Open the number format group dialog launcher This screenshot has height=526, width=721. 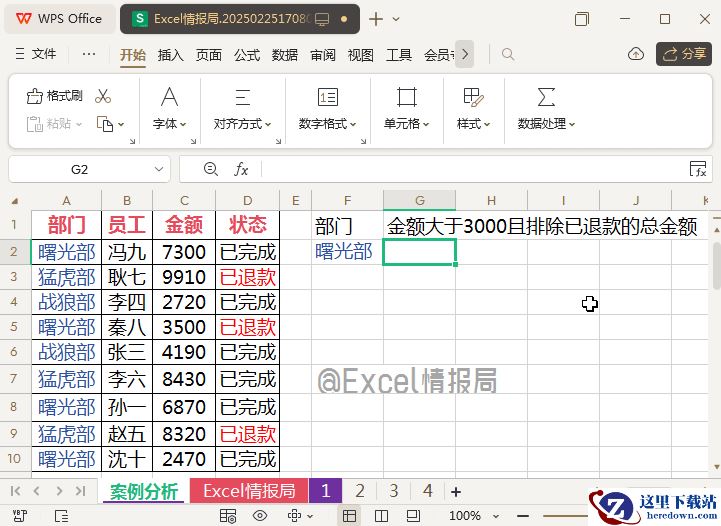363,142
